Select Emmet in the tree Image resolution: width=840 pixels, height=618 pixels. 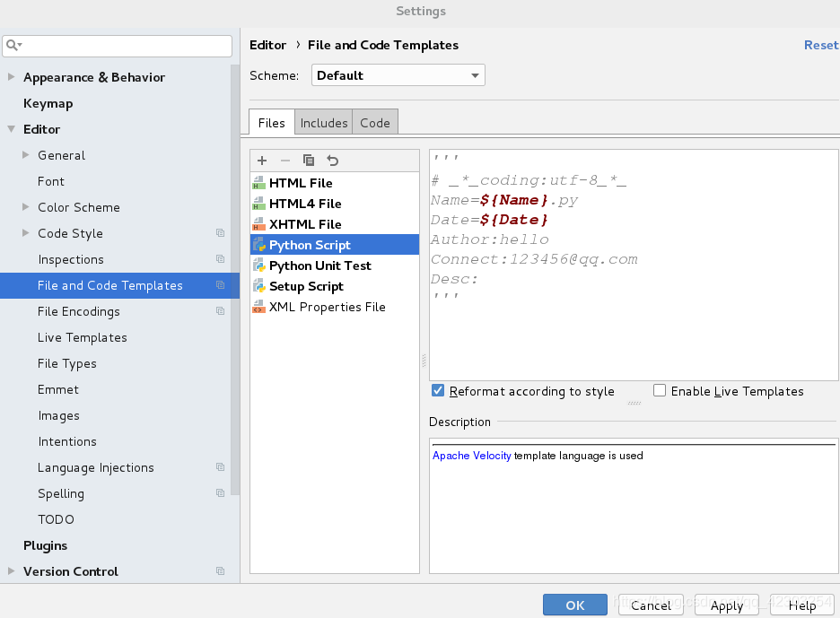(57, 389)
